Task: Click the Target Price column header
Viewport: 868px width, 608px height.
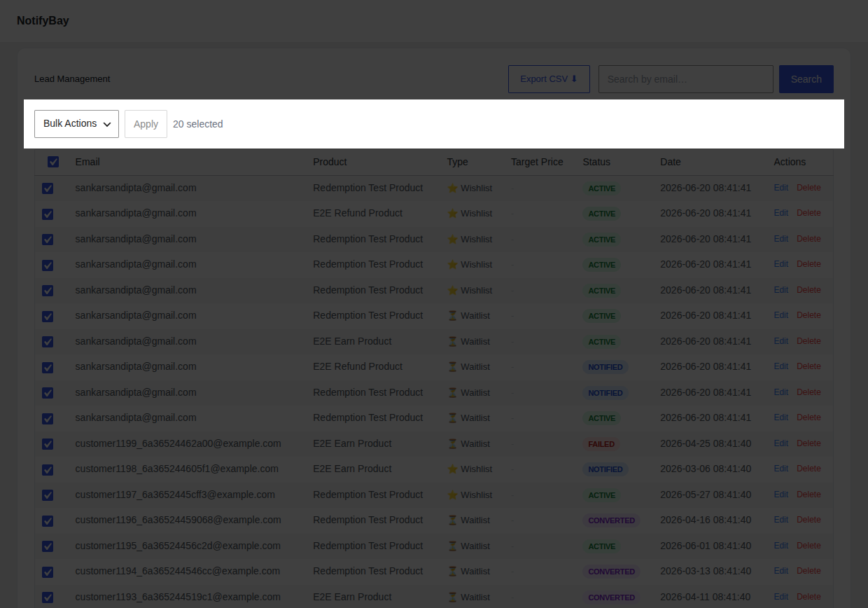Action: [537, 162]
